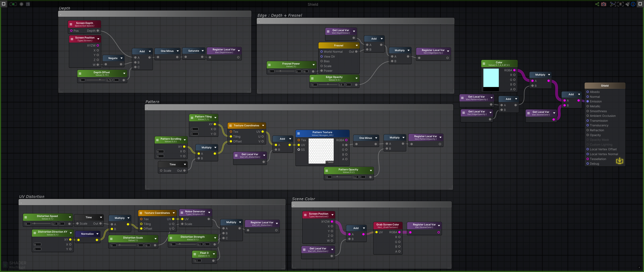
Task: Take a node graph screenshot with the camera icon
Action: click(x=604, y=4)
